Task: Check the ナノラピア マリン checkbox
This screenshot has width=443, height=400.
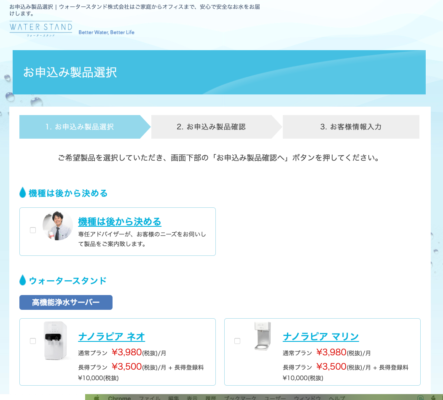Action: click(x=237, y=341)
